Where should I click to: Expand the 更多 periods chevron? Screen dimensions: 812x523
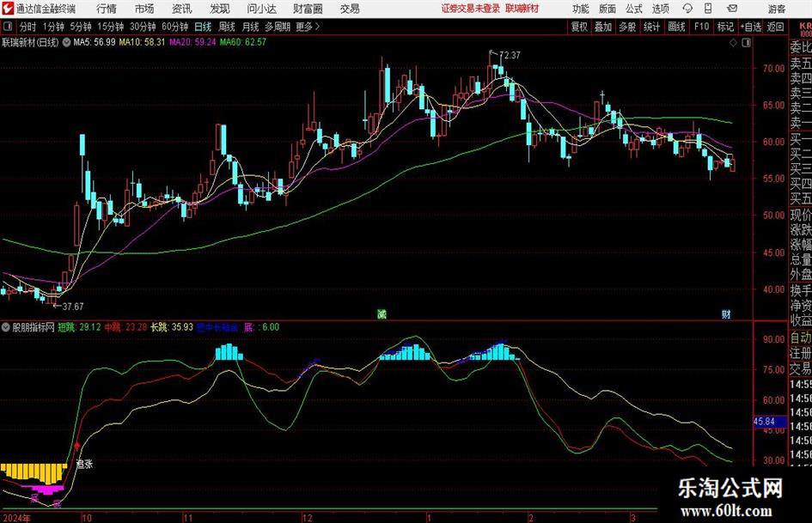(x=317, y=27)
